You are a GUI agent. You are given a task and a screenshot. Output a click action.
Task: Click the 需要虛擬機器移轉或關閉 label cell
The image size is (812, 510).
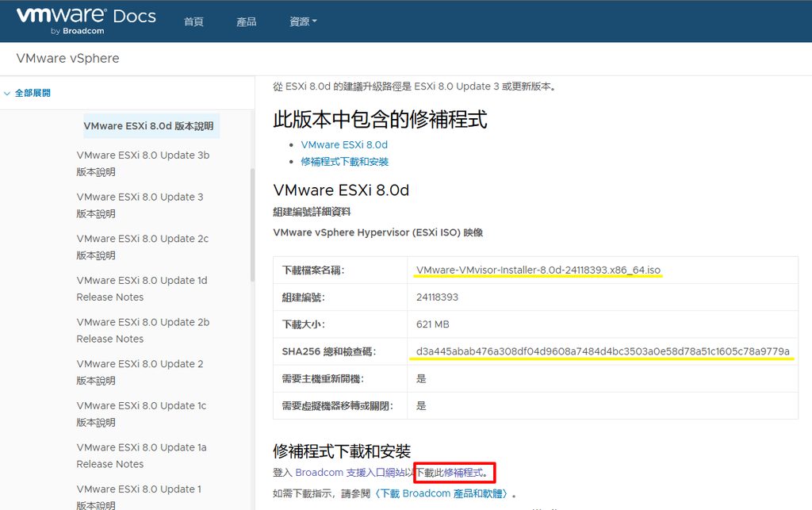[340, 406]
